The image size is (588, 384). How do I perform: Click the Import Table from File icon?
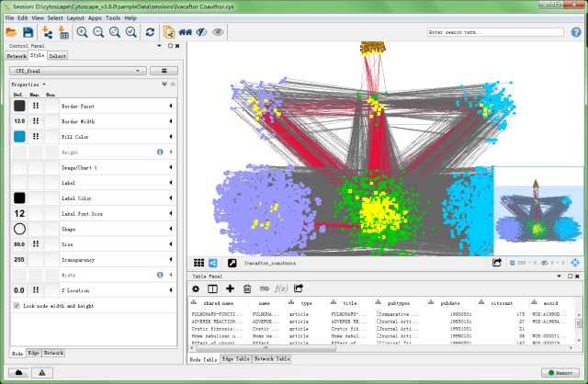63,32
